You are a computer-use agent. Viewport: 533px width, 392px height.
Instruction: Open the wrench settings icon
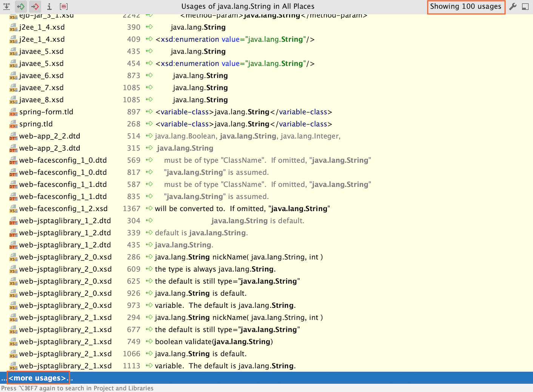pos(513,6)
